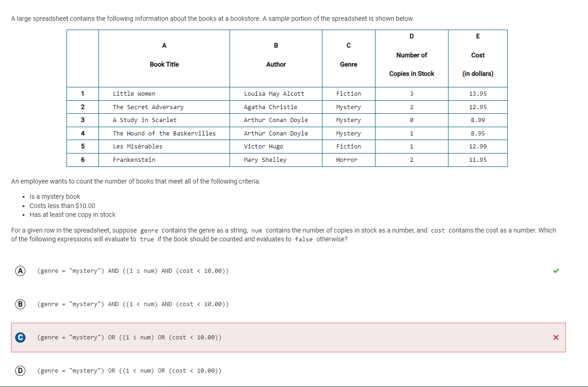Click 'Arthur Conan Doyle' in row 3

(x=276, y=120)
